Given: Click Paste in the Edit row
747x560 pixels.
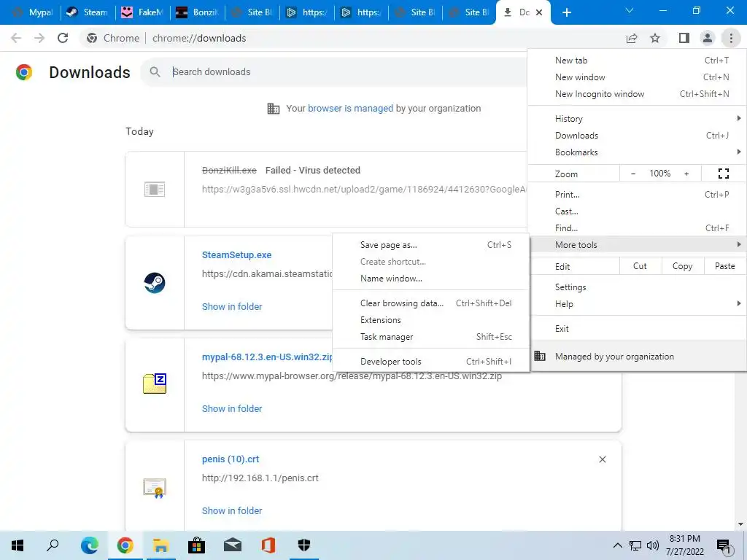Looking at the screenshot, I should 724,266.
